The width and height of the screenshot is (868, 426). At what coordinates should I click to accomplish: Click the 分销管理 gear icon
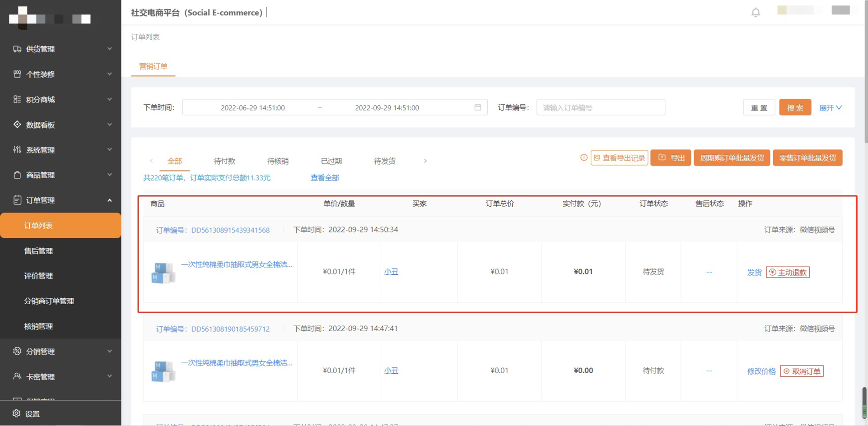[17, 351]
